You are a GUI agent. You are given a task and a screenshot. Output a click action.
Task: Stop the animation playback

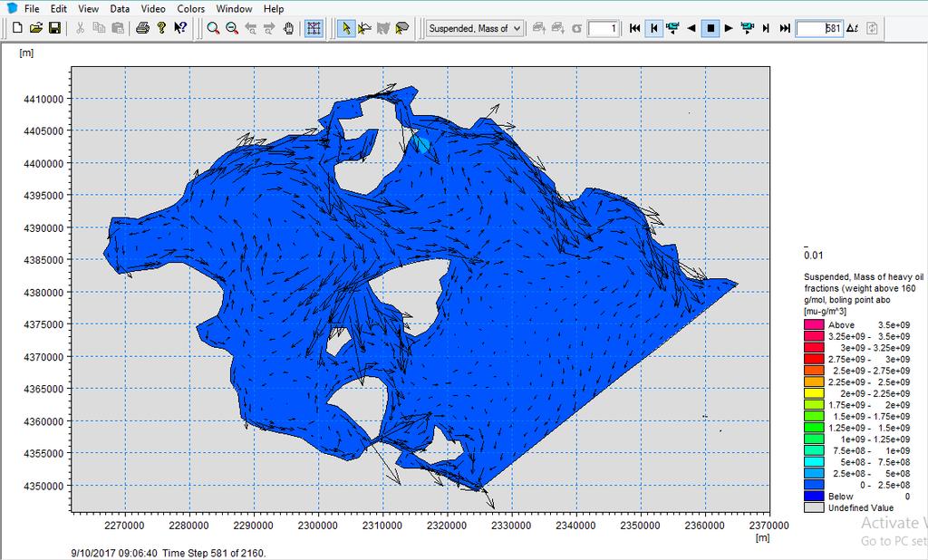click(710, 28)
